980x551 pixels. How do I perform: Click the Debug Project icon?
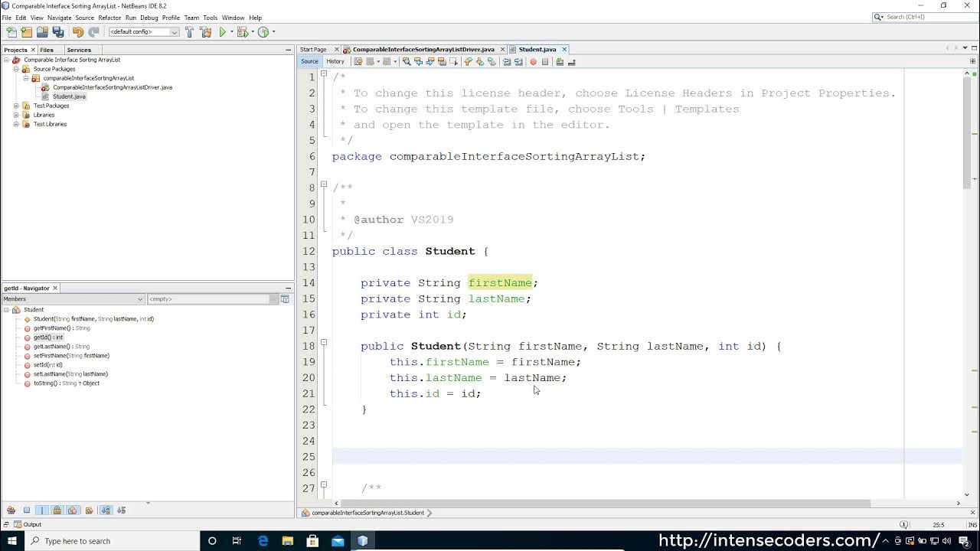243,32
